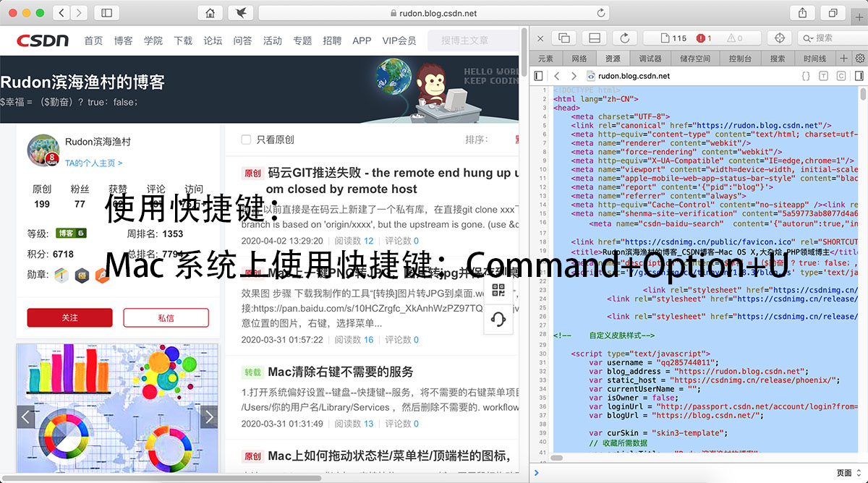The image size is (868, 483).
Task: Open 论坛 in CSDN navigation
Action: (x=213, y=40)
